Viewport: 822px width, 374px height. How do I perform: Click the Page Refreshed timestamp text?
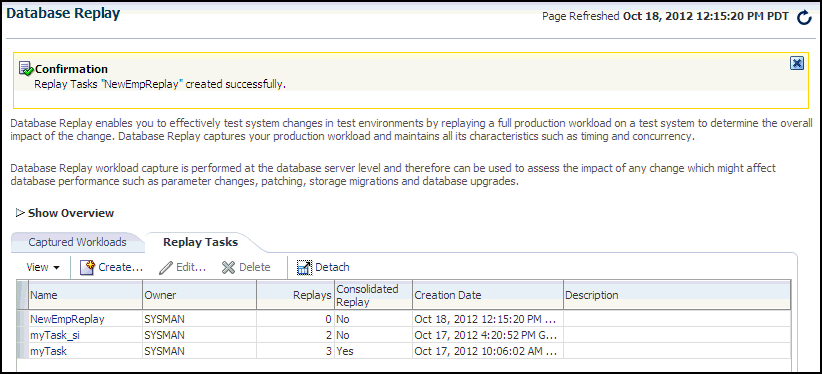(665, 16)
